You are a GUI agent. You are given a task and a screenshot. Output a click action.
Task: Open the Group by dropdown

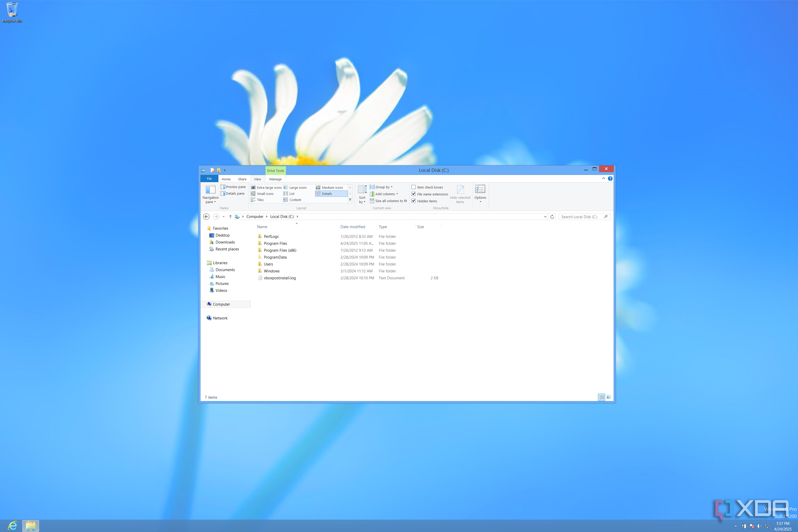coord(382,187)
